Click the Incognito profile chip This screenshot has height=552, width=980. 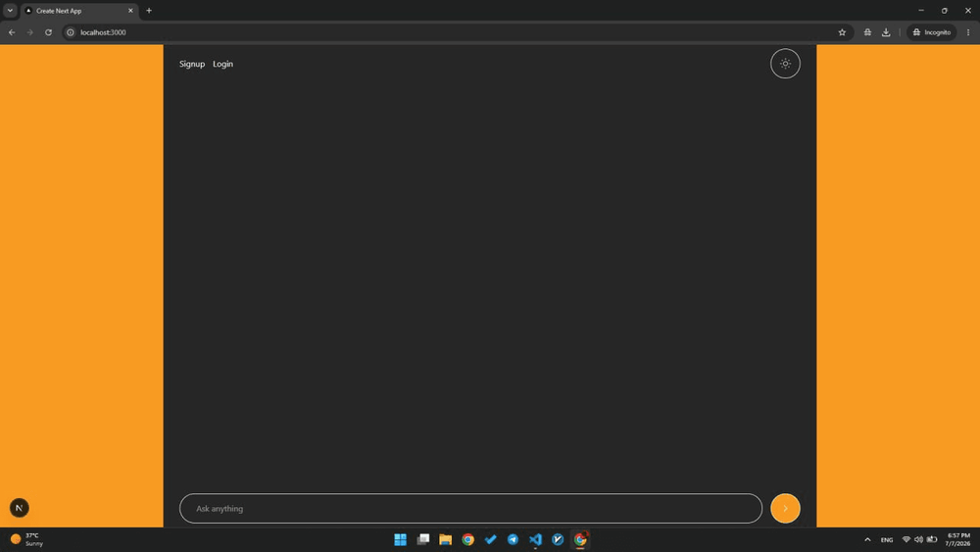pos(931,32)
